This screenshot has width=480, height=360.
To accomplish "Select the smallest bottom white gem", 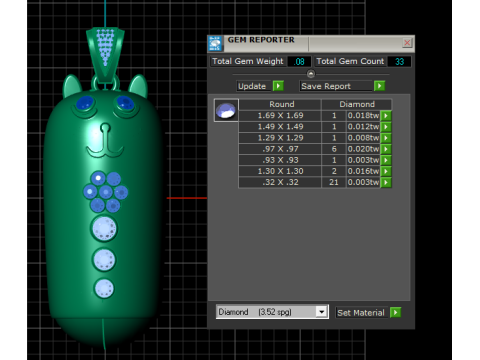I will coord(104,288).
